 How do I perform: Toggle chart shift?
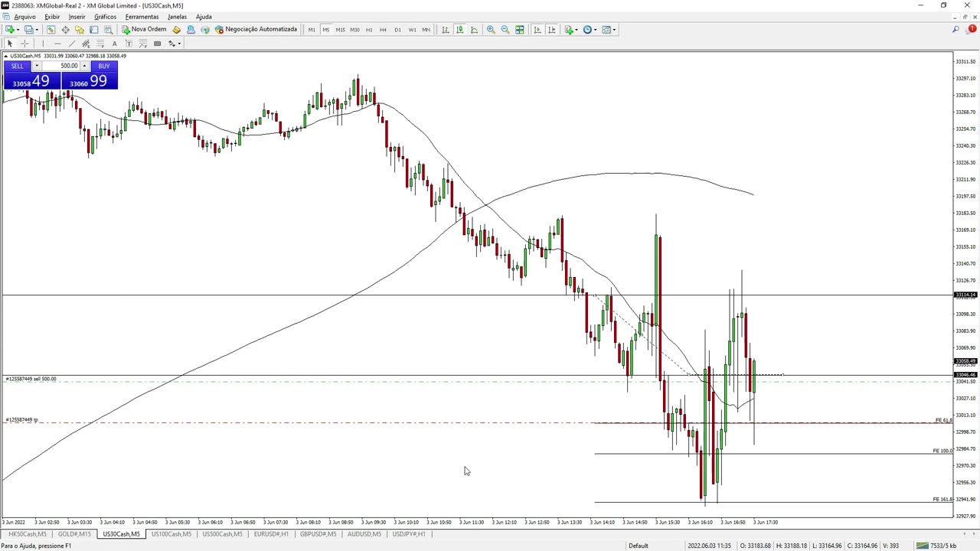[552, 30]
